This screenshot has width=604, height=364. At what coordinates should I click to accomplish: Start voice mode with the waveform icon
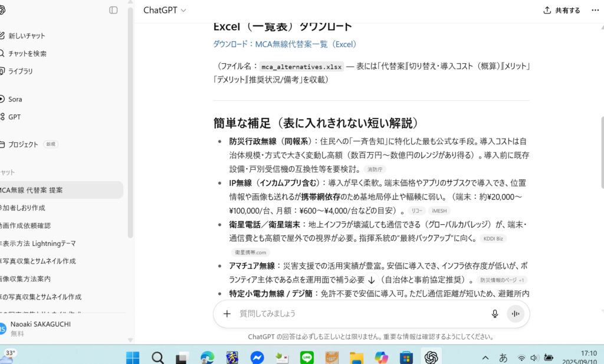coord(516,314)
